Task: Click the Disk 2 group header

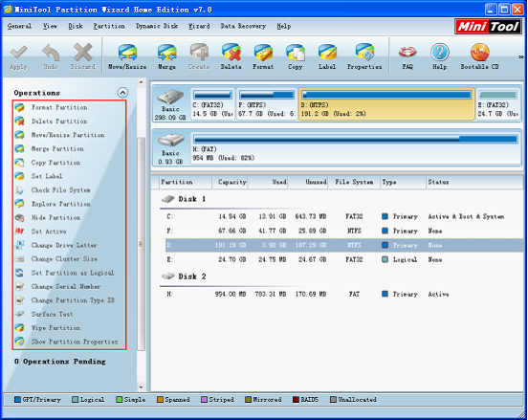Action: click(x=184, y=276)
